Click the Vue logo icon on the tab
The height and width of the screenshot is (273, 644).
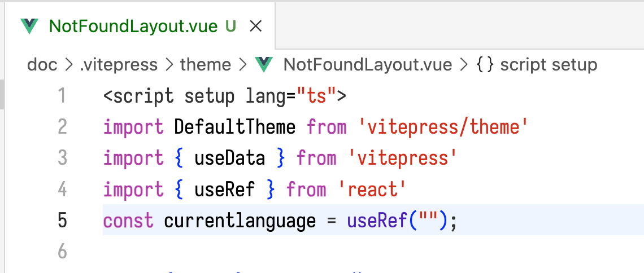pyautogui.click(x=29, y=27)
